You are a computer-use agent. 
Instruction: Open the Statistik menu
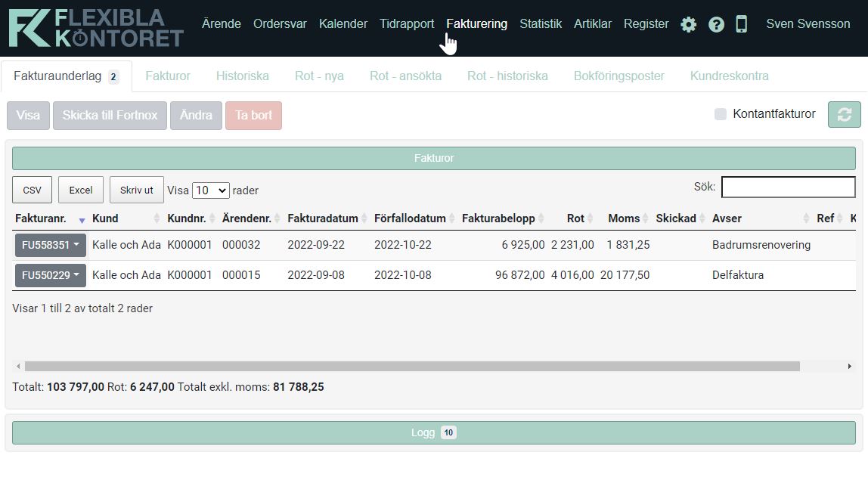[x=541, y=23]
